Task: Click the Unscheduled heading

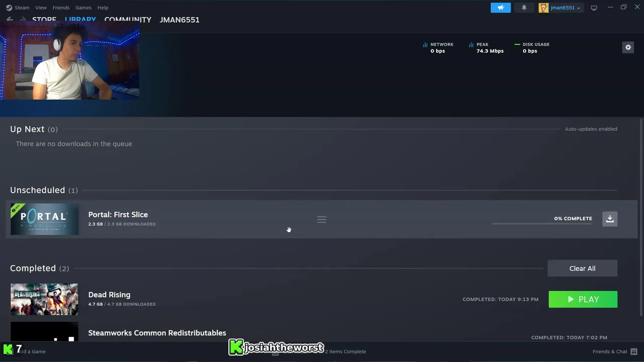Action: 38,190
